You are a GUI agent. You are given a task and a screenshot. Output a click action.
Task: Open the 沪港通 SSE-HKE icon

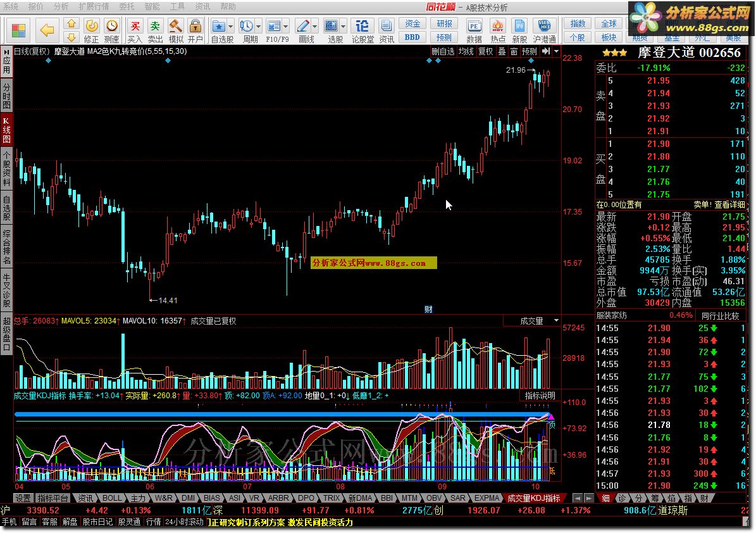click(x=544, y=31)
